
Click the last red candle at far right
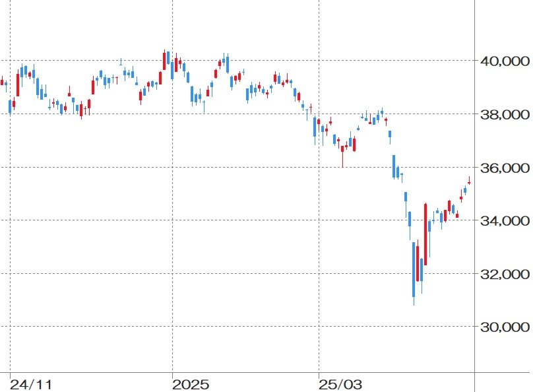[x=469, y=183]
